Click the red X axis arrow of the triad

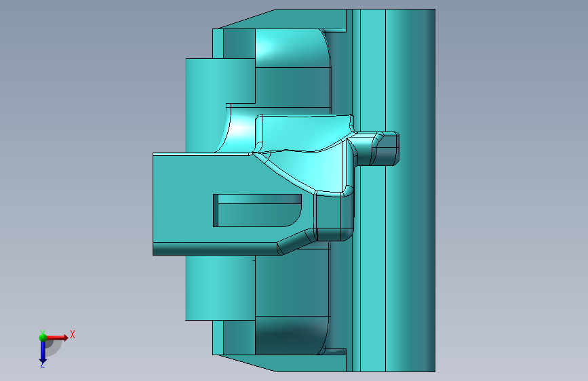57,338
